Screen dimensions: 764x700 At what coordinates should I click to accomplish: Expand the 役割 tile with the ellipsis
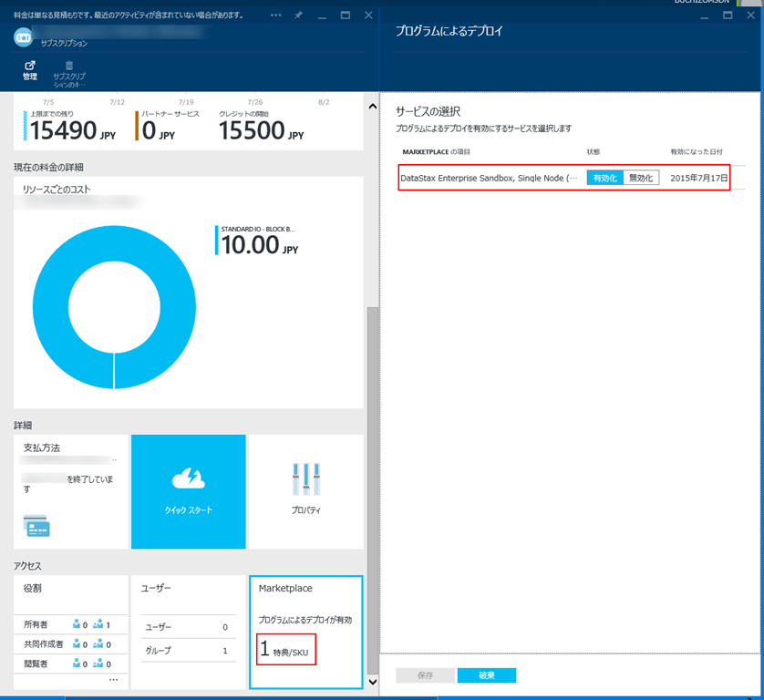[113, 680]
